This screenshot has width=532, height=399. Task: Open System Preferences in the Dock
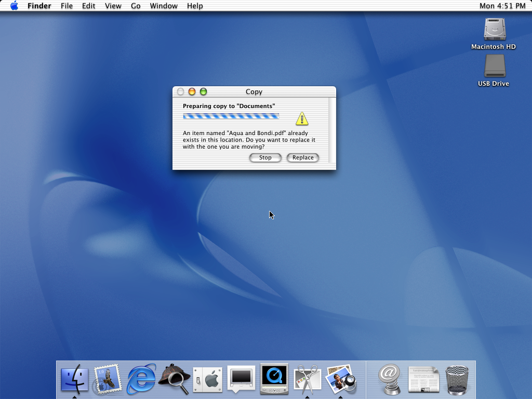click(x=208, y=380)
